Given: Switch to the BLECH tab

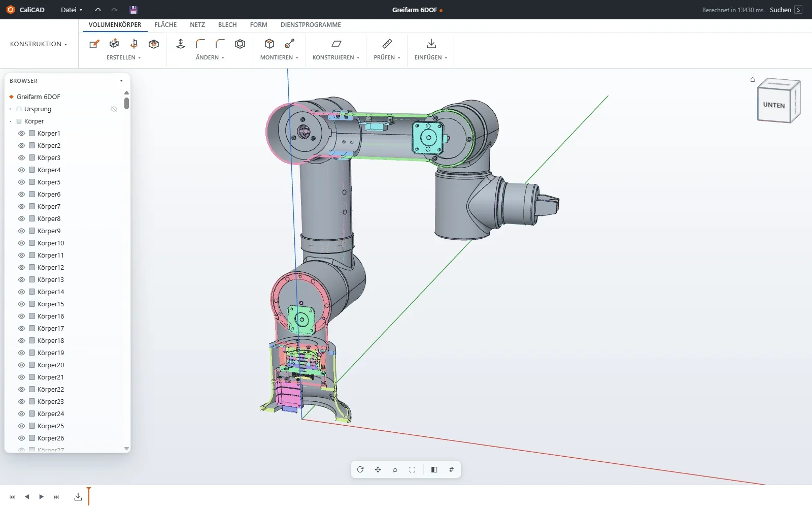Looking at the screenshot, I should pos(227,25).
